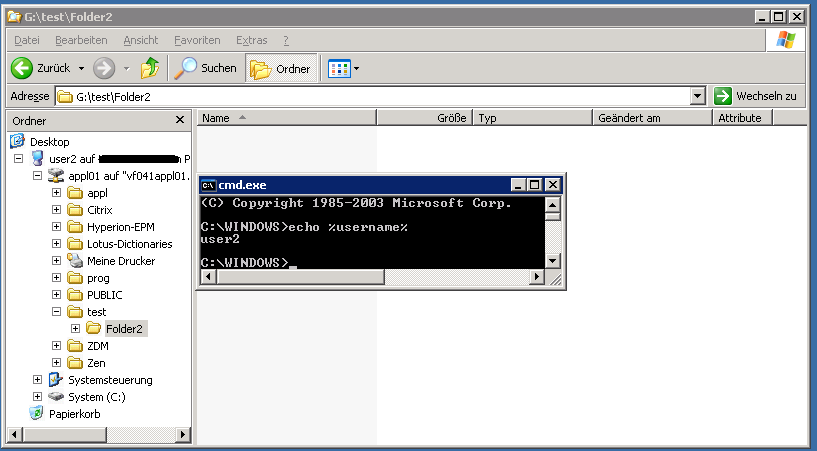Click right arrow of folder pane scrollbar
The image size is (817, 451).
click(x=182, y=434)
